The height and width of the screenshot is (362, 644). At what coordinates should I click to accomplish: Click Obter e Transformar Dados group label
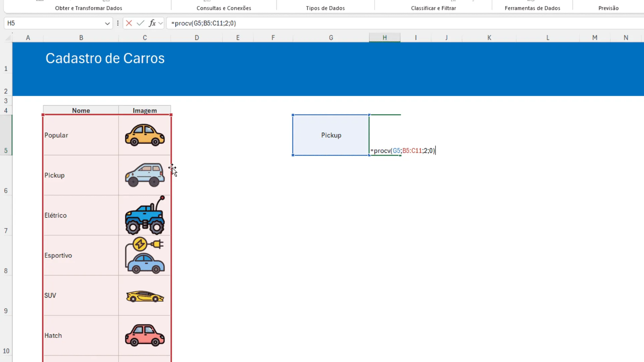[89, 8]
